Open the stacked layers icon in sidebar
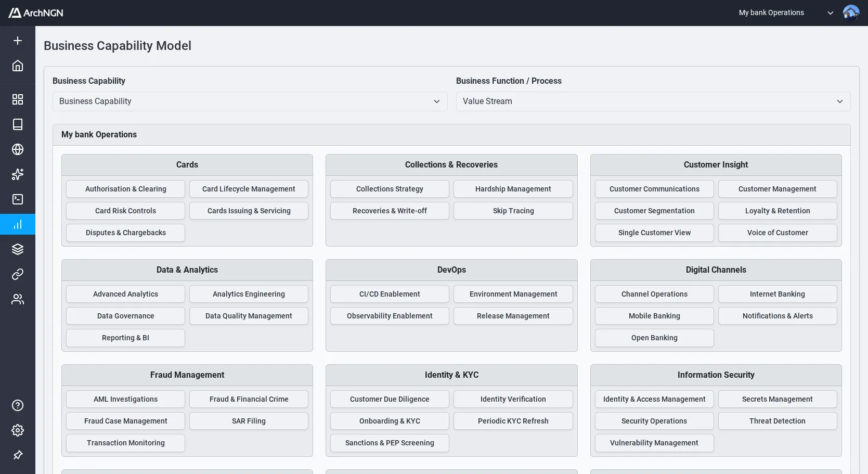The height and width of the screenshot is (474, 868). point(18,249)
